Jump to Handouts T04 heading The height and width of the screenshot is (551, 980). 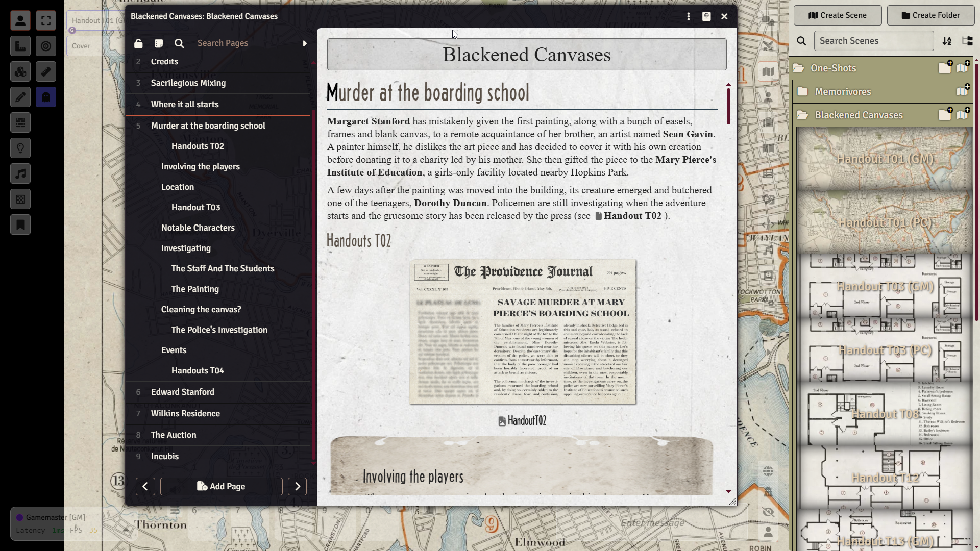click(x=198, y=370)
